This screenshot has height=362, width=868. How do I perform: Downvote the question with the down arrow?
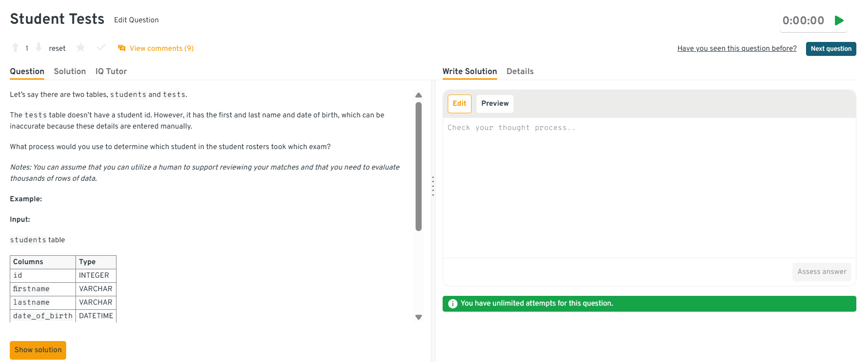pos(39,48)
